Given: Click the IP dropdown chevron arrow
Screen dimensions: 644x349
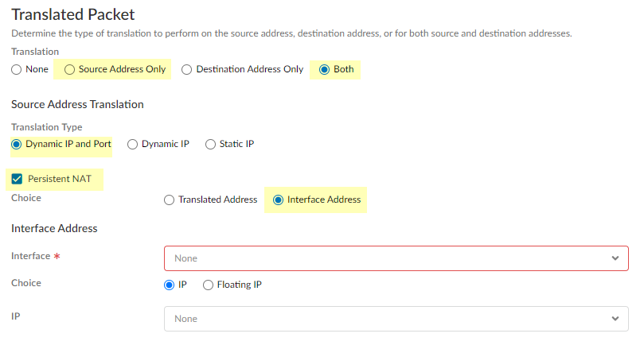Looking at the screenshot, I should (615, 319).
